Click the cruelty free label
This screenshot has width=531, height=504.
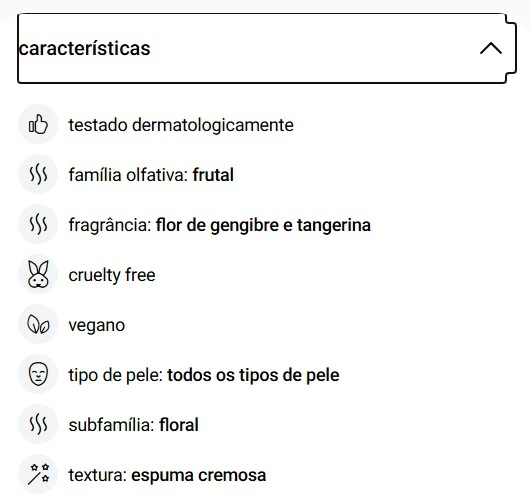[x=112, y=275]
